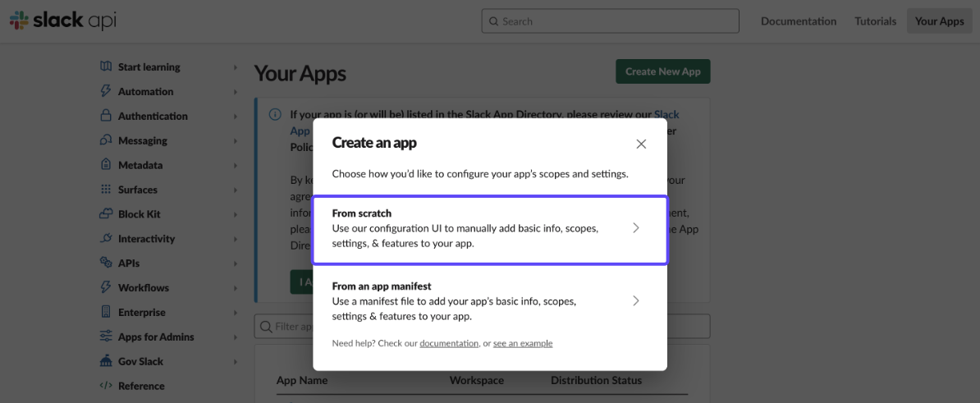Click the Gov Slack building icon
The height and width of the screenshot is (403, 980).
[106, 361]
